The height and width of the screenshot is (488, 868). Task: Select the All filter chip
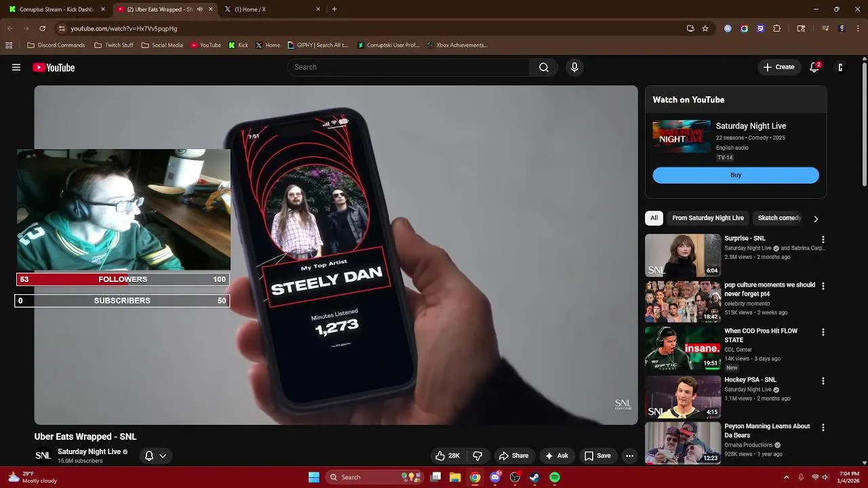pos(654,218)
